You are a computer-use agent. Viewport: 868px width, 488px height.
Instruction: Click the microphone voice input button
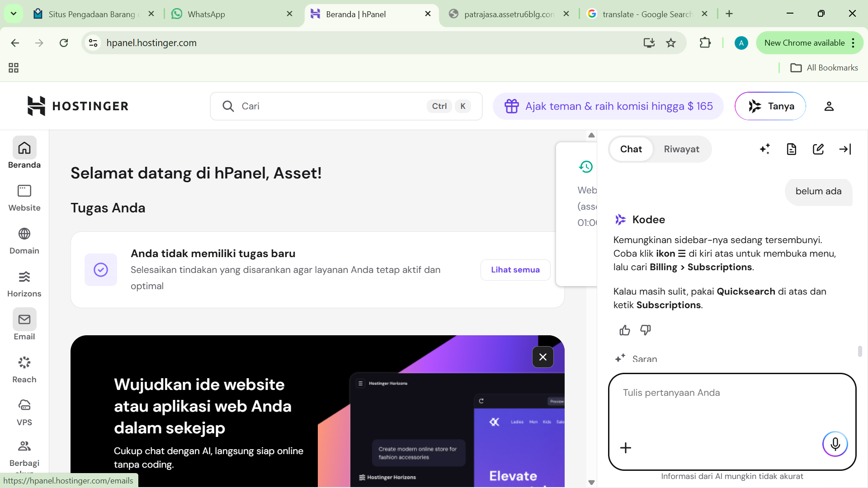pos(835,444)
